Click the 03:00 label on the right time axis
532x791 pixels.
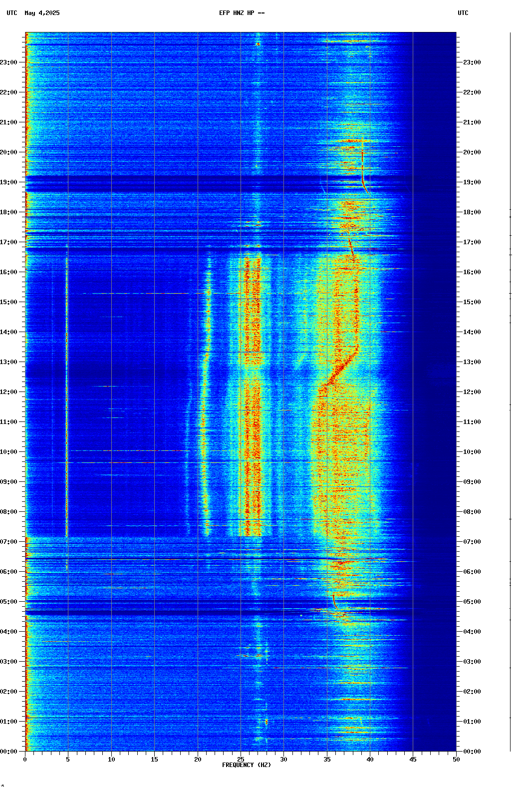[x=472, y=662]
